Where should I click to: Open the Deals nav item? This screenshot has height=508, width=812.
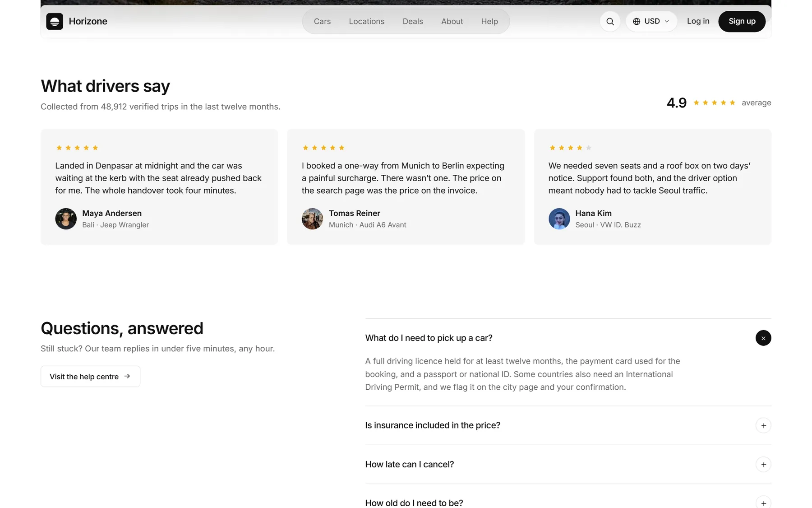coord(413,21)
